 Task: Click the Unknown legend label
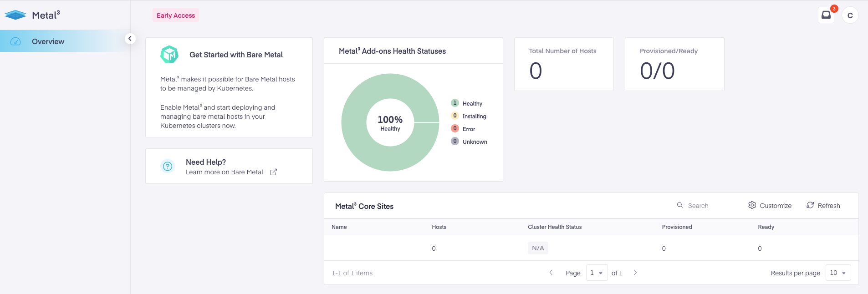click(475, 142)
